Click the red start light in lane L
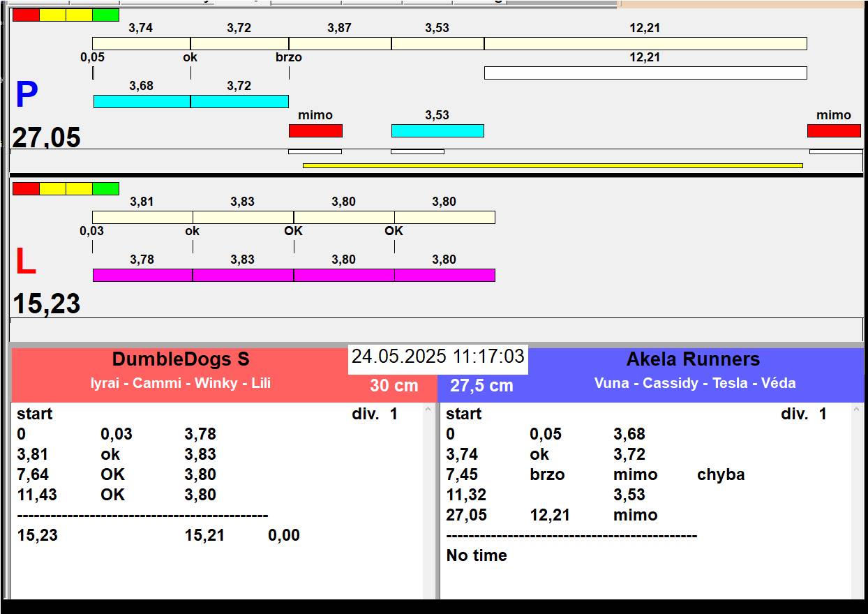This screenshot has width=868, height=614. click(x=27, y=188)
